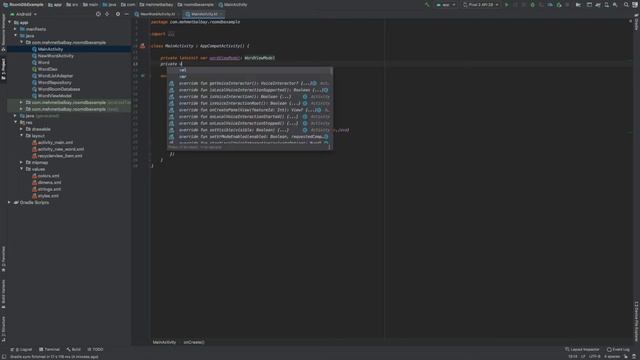The width and height of the screenshot is (640, 360).
Task: Toggle the Project side tool window tab
Action: click(x=3, y=69)
